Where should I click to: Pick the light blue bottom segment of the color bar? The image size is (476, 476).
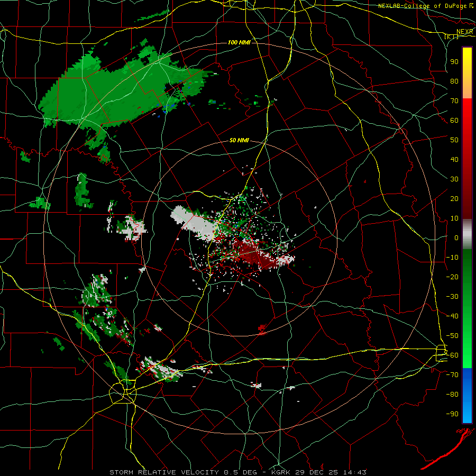(467, 411)
